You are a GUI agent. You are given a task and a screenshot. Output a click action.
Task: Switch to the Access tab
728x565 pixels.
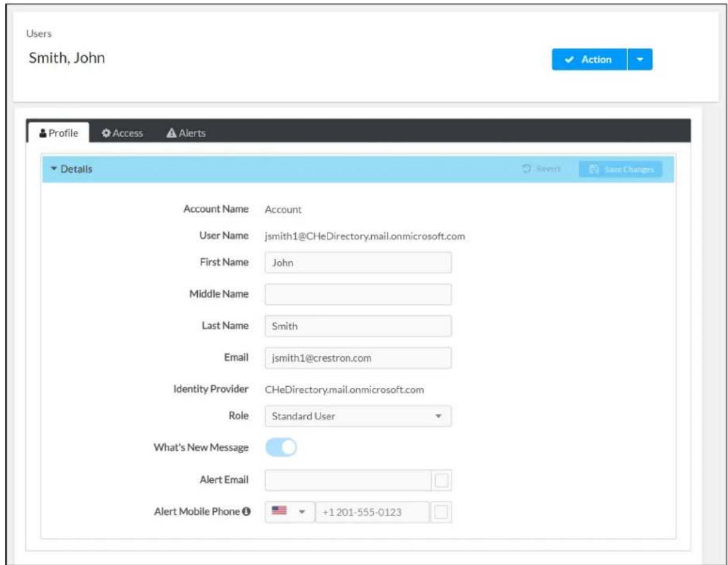(x=122, y=133)
